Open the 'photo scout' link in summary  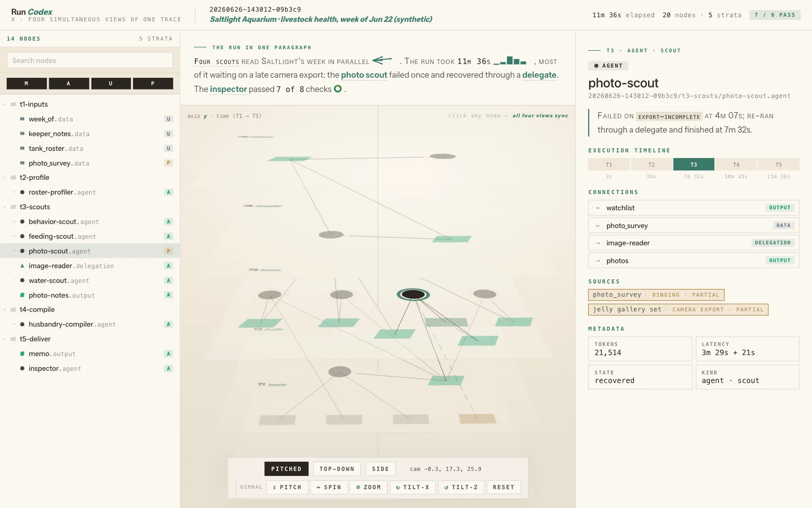click(364, 75)
